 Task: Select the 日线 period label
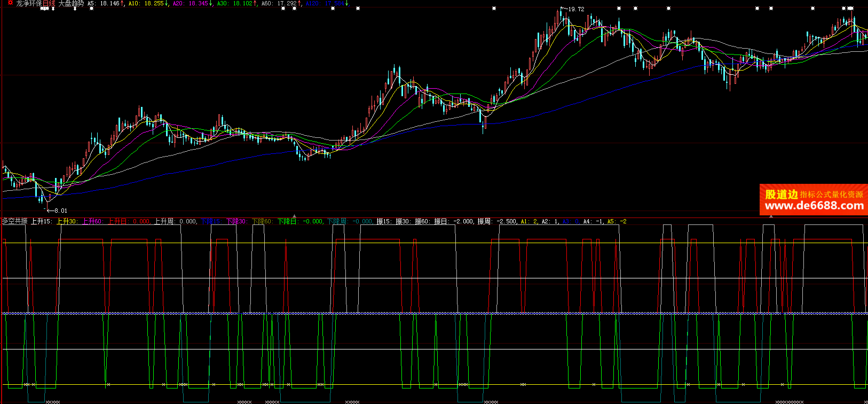[x=49, y=3]
